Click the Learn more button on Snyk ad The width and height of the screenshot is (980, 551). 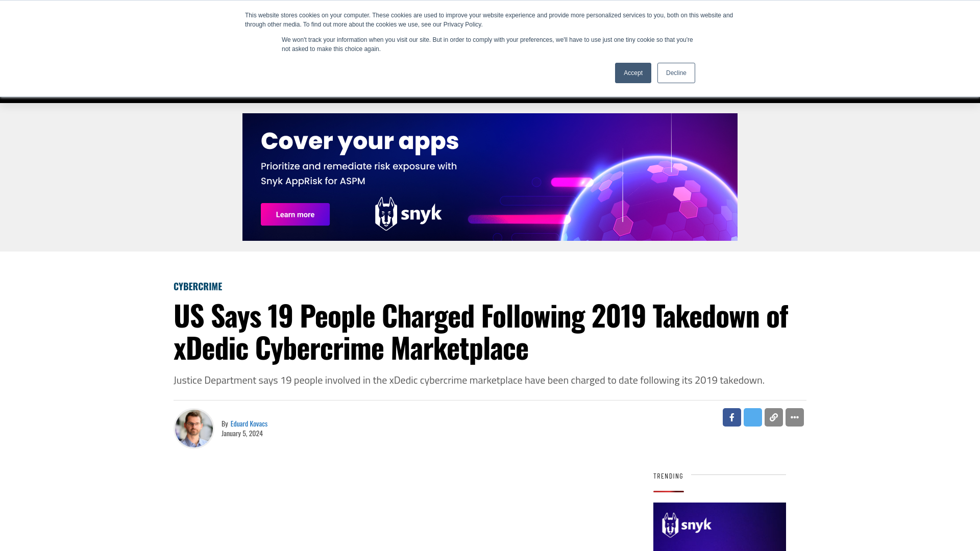[295, 214]
